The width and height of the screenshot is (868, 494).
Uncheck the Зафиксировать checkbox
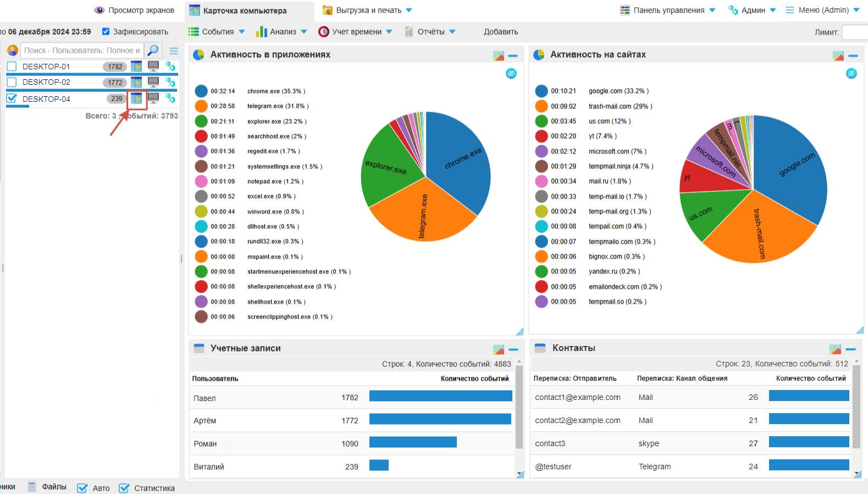(106, 31)
